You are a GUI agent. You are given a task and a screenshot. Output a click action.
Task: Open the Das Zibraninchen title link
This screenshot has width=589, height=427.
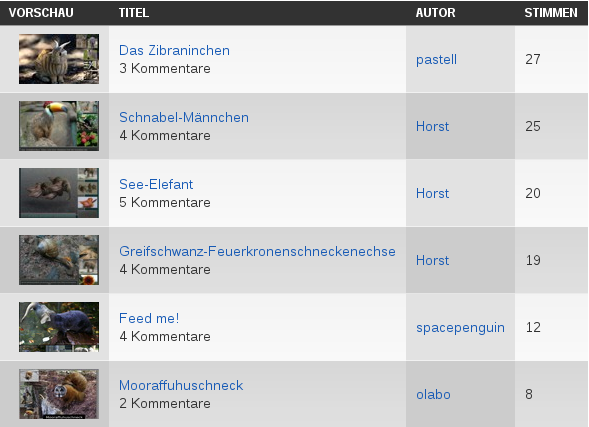click(x=174, y=50)
